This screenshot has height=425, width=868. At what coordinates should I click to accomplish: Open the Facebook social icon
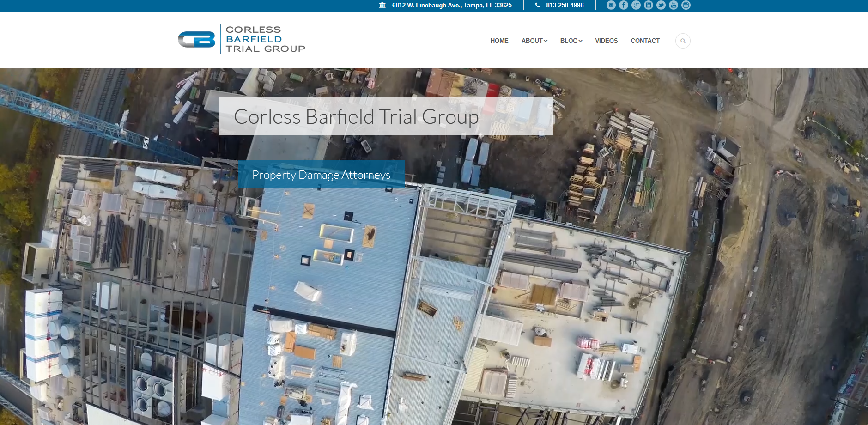click(x=624, y=5)
